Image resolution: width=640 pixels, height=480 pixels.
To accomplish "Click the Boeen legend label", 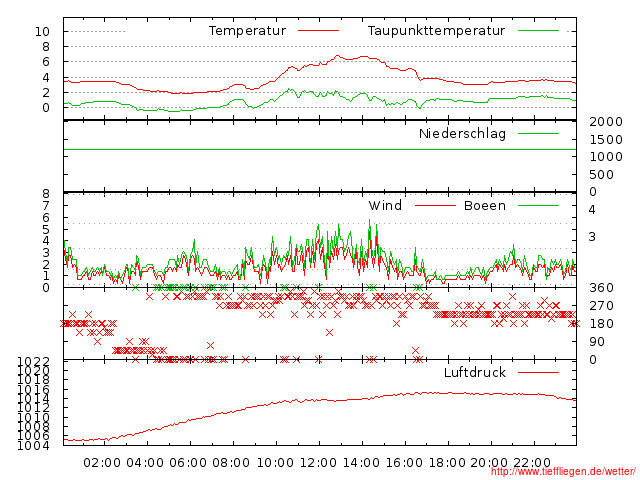I will pos(485,206).
